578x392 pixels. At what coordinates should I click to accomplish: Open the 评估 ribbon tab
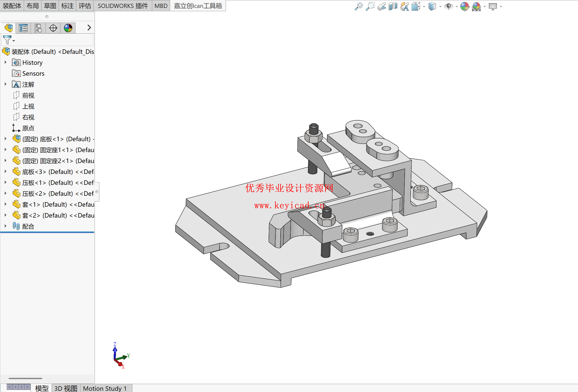coord(85,6)
